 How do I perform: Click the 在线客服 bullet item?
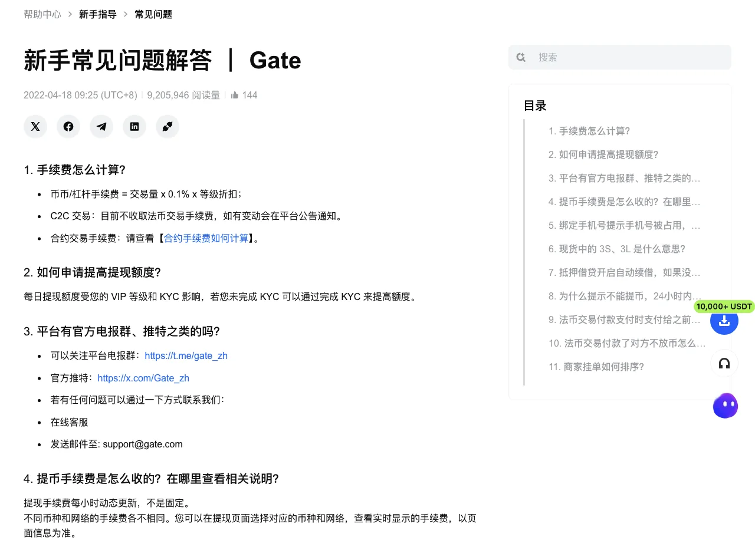pyautogui.click(x=70, y=422)
